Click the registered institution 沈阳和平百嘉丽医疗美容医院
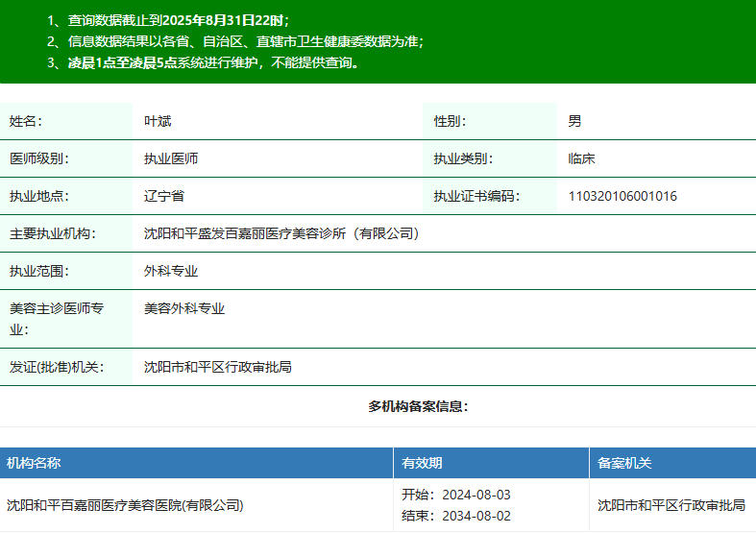Image resolution: width=756 pixels, height=533 pixels. [x=125, y=505]
